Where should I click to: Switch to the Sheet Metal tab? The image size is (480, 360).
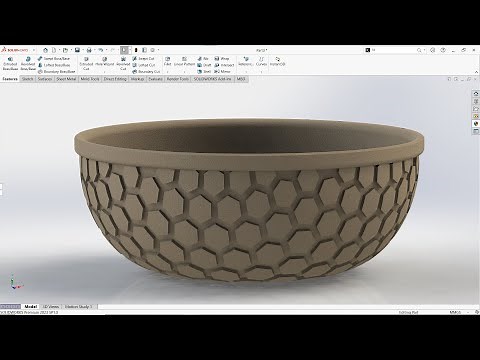[x=66, y=79]
